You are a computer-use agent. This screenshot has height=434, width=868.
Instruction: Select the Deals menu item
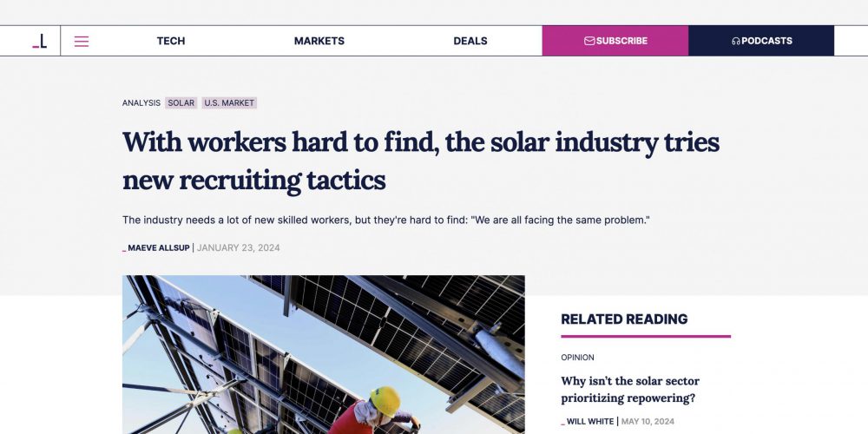470,41
